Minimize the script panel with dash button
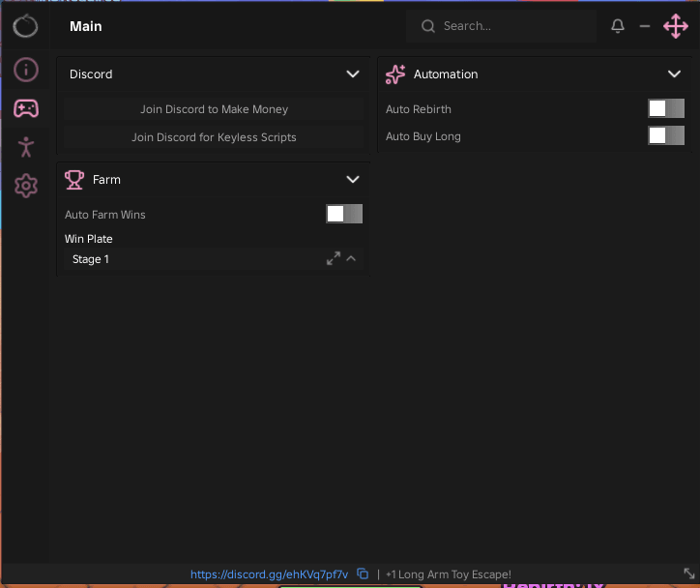 (645, 26)
